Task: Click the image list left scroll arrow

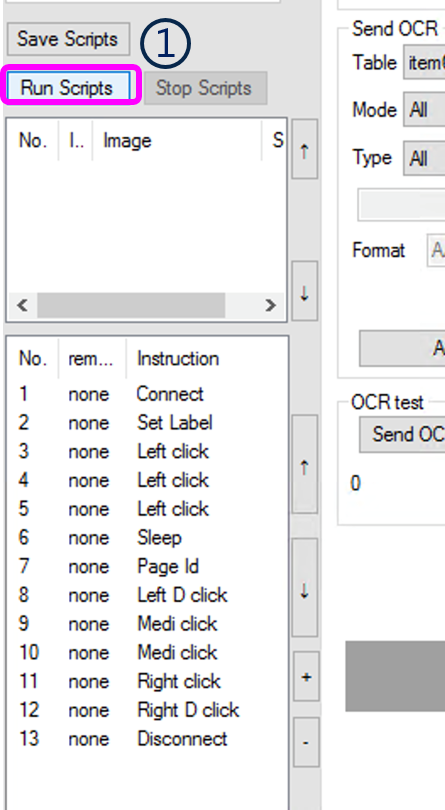Action: click(22, 305)
